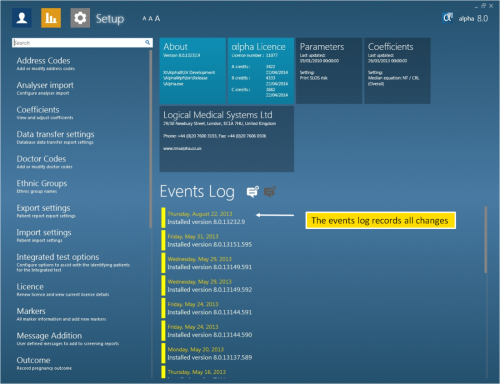
Task: Open Export settings item
Action: pyautogui.click(x=46, y=211)
